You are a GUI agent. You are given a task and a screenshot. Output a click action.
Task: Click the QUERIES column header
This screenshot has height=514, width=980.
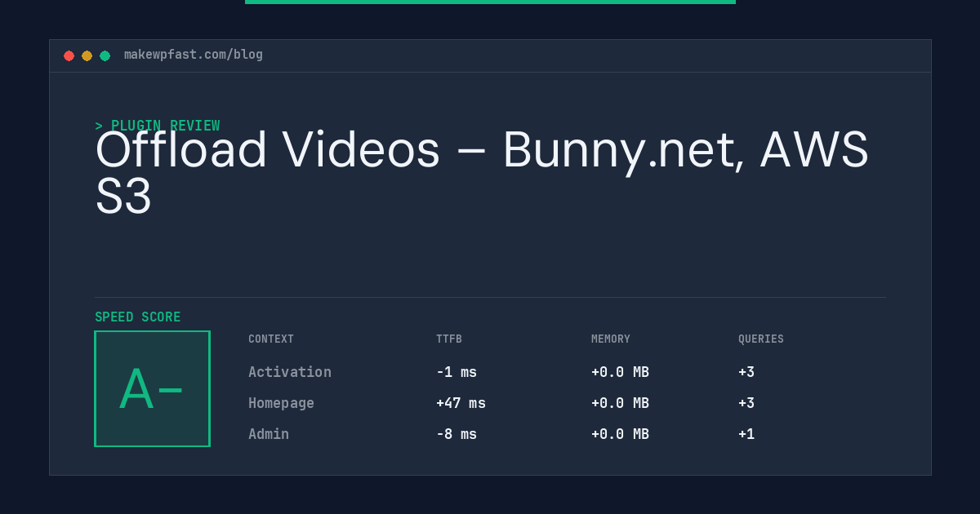[761, 339]
